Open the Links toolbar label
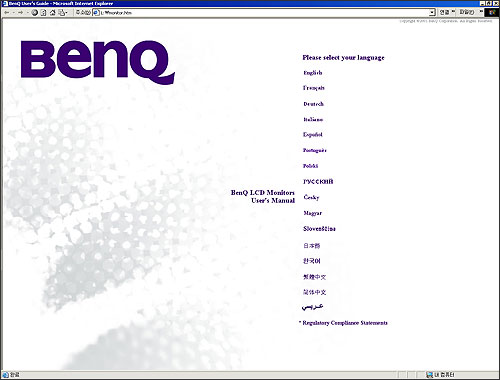500x380 pixels. 444,12
